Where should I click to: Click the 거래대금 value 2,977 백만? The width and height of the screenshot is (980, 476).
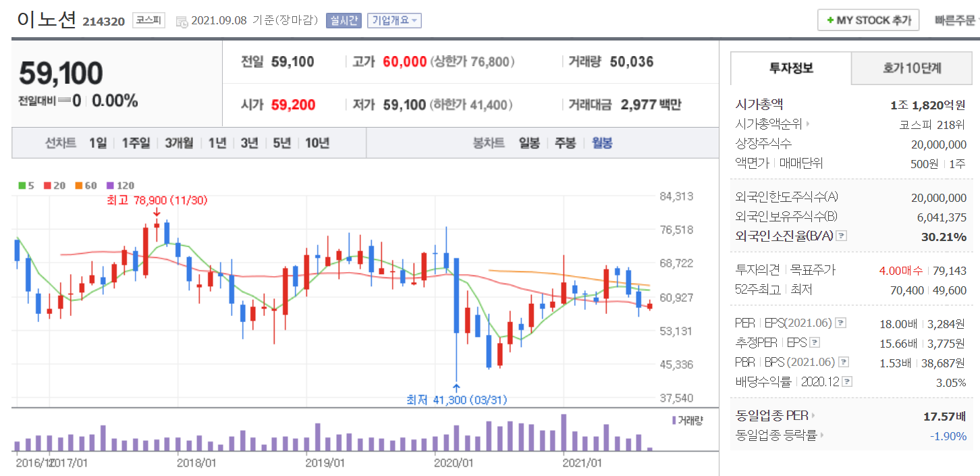(651, 105)
